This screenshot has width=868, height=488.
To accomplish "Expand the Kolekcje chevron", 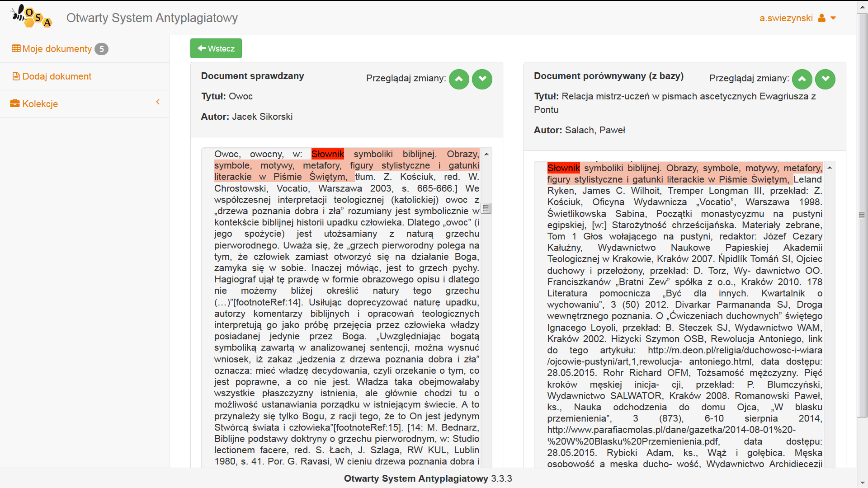I will pyautogui.click(x=158, y=102).
